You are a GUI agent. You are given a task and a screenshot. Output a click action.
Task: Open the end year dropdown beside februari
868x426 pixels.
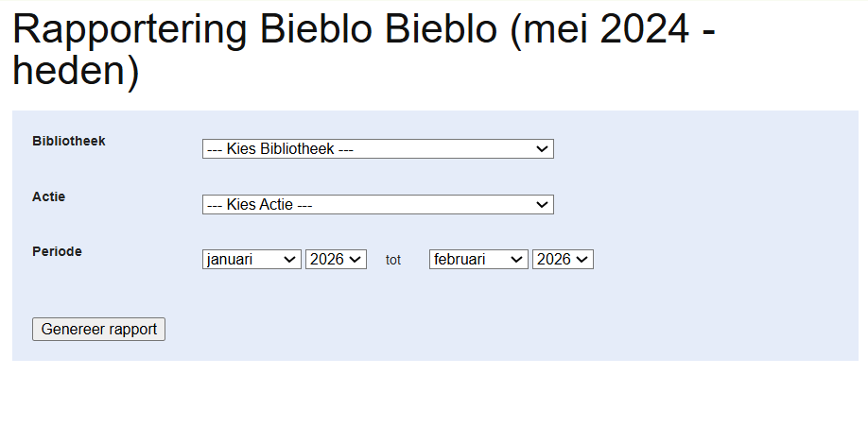click(x=563, y=260)
